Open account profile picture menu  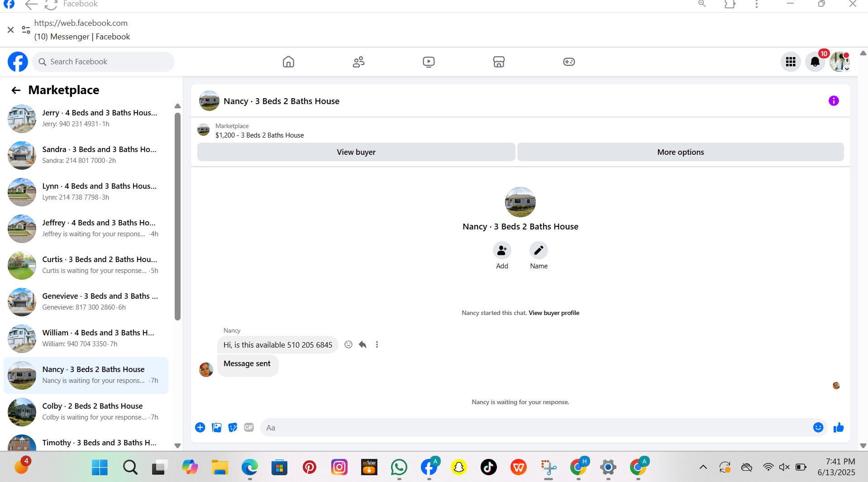(x=839, y=62)
